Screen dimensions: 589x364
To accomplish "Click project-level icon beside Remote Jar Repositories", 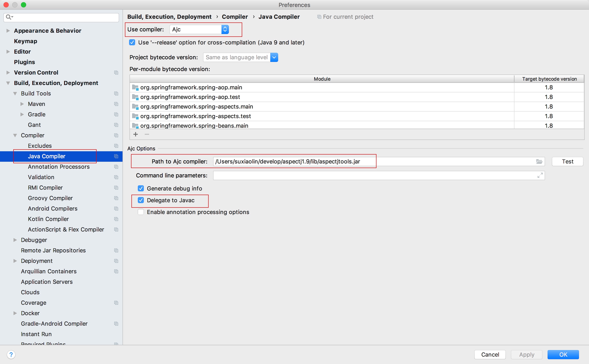I will [x=116, y=250].
